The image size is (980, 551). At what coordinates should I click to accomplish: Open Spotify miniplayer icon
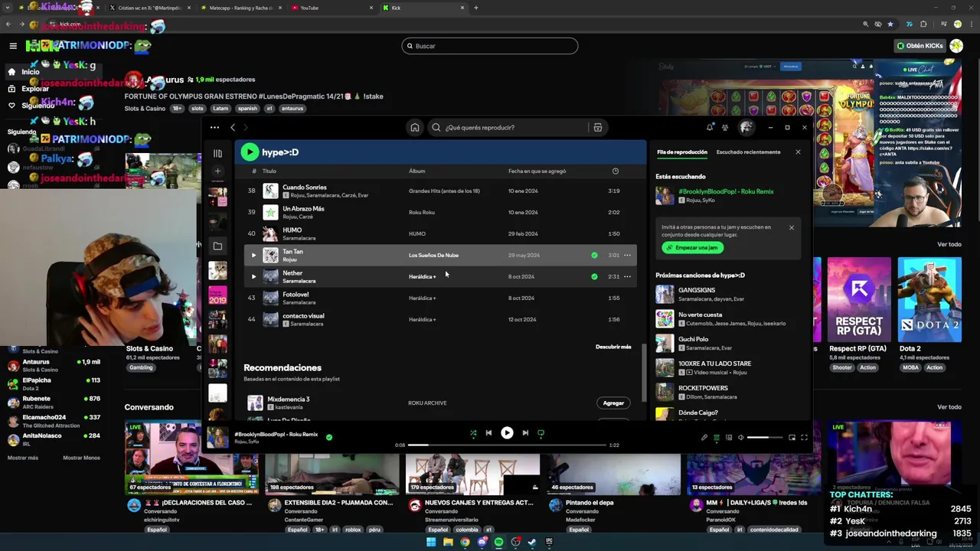click(792, 438)
